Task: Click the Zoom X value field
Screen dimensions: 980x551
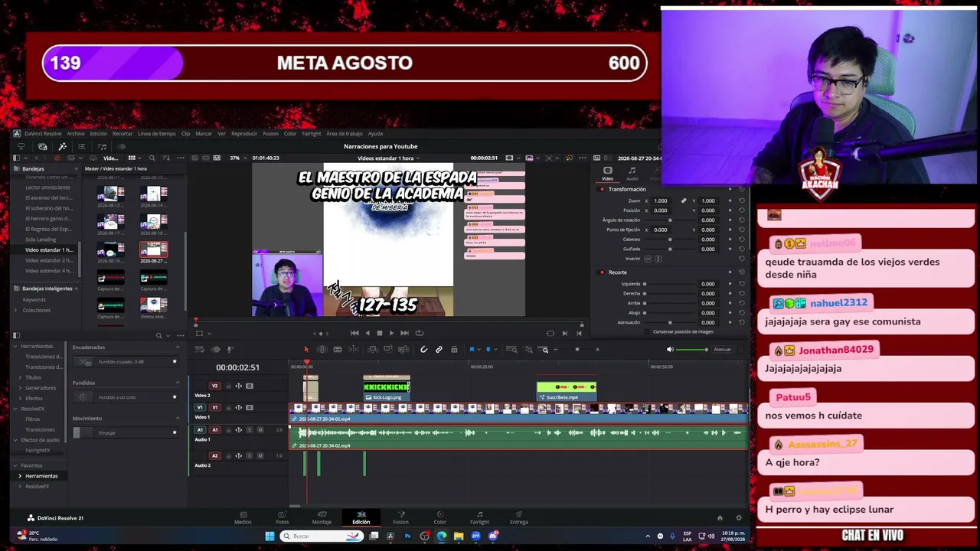Action: pos(661,201)
